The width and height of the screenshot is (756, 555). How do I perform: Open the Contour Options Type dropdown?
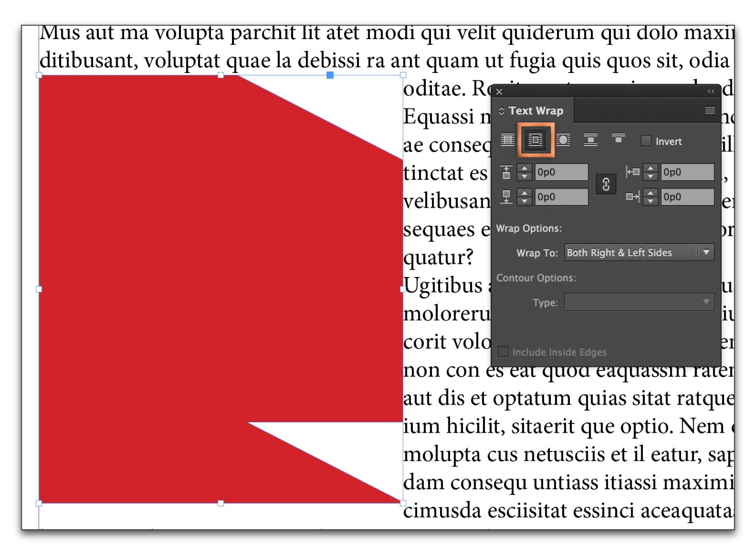639,302
